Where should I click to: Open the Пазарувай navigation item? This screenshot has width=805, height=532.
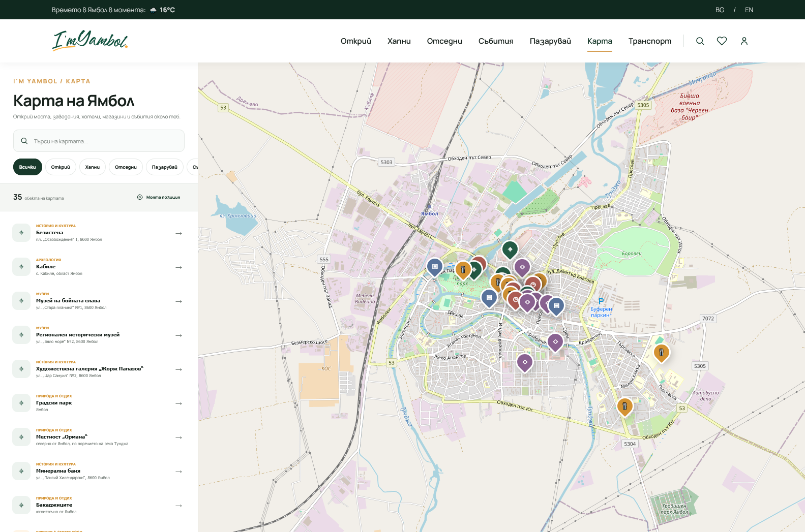coord(550,41)
